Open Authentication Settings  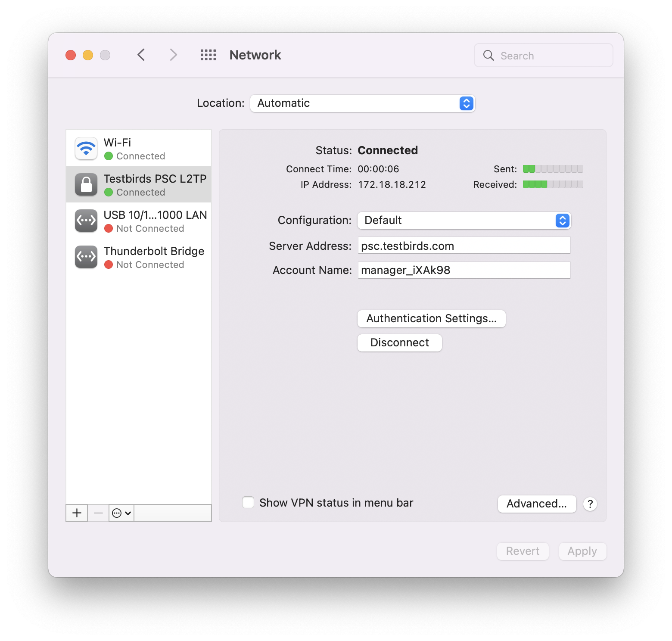pyautogui.click(x=431, y=318)
